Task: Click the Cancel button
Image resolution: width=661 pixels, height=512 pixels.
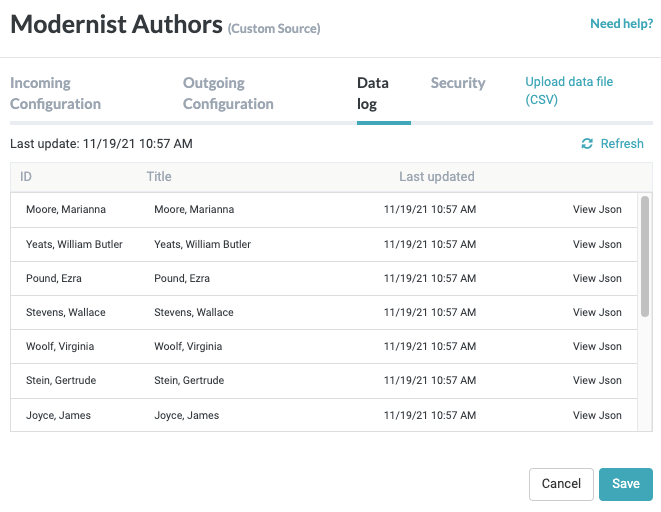Action: coord(561,484)
